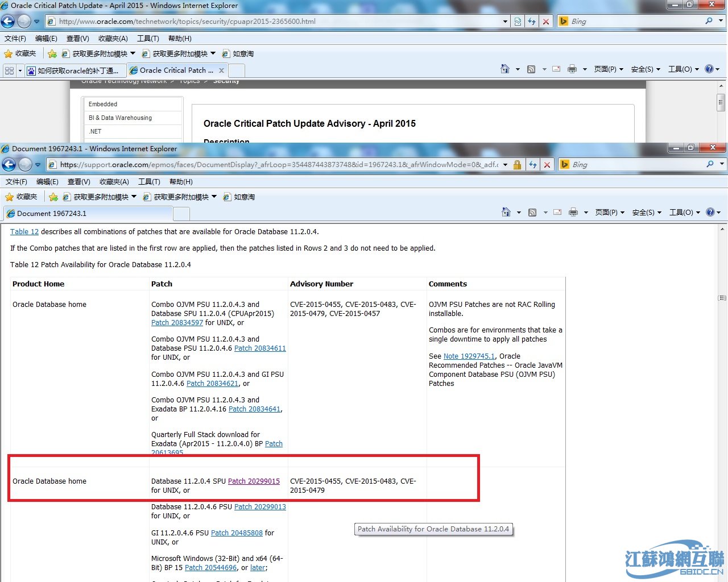Open 工具(O) dropdown in Document 1967243.1 window

(x=684, y=213)
